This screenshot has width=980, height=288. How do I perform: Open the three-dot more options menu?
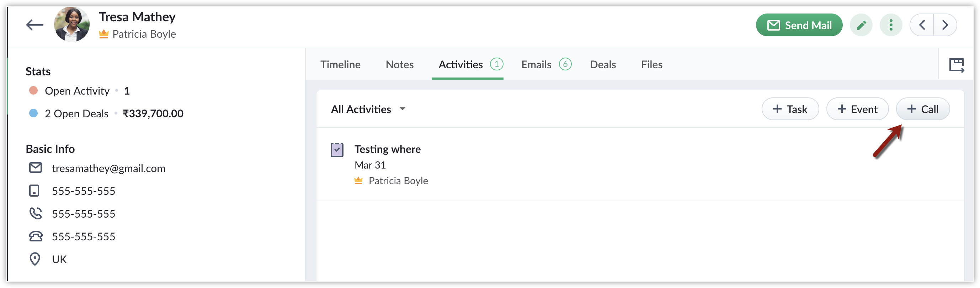point(891,25)
